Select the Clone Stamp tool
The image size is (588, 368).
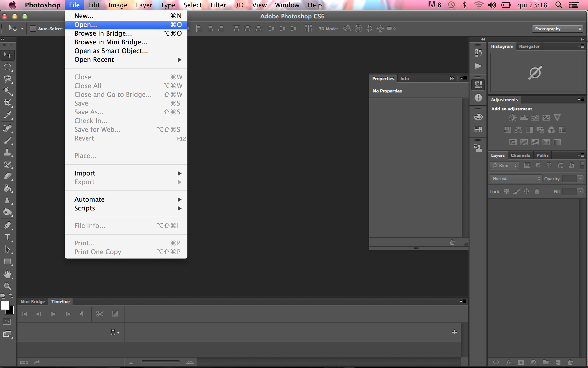[7, 152]
